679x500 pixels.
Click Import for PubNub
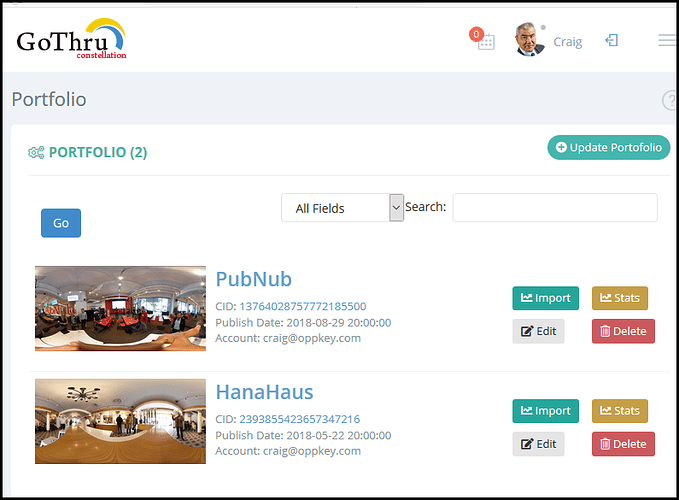pyautogui.click(x=546, y=298)
